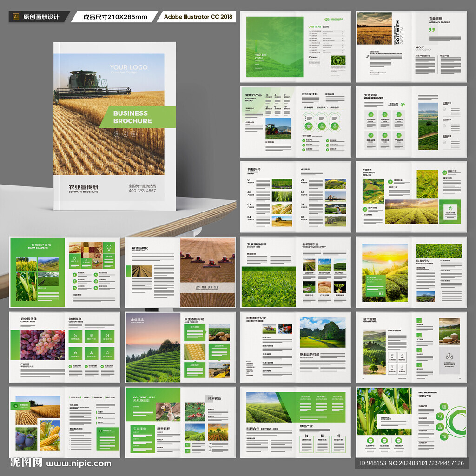Screen dimensions: 476x476
Task: Click the 'TEAM LEADERS' green page title
Action: 38,248
